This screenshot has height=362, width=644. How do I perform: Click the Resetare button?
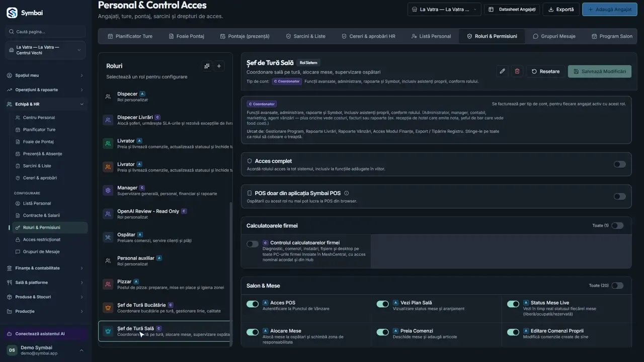click(x=545, y=71)
